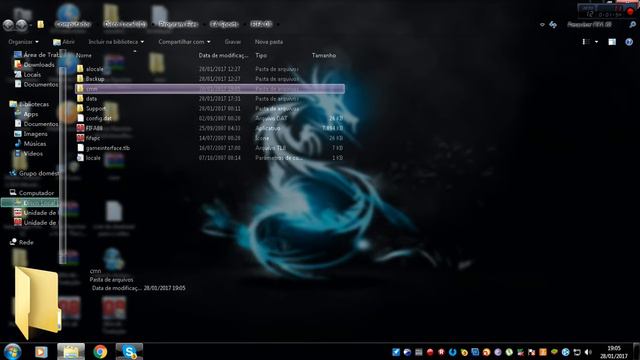
Task: Open the Vídeos library
Action: click(29, 153)
